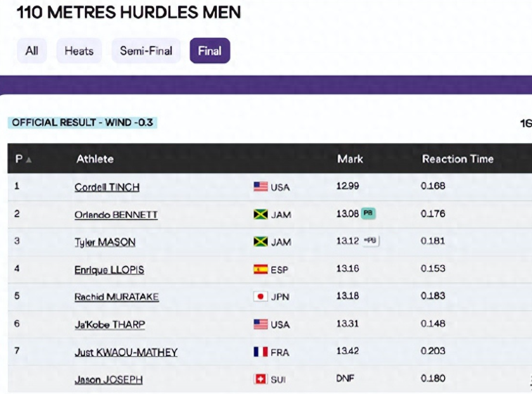Switch to the Semi-Final tab
Screen dimensions: 532x394
click(x=146, y=51)
